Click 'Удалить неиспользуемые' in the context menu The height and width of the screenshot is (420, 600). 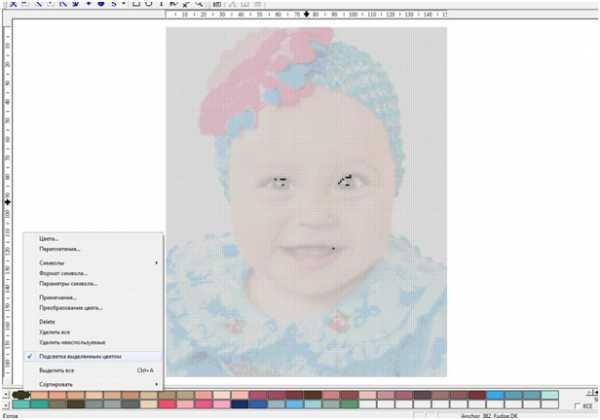pos(73,342)
